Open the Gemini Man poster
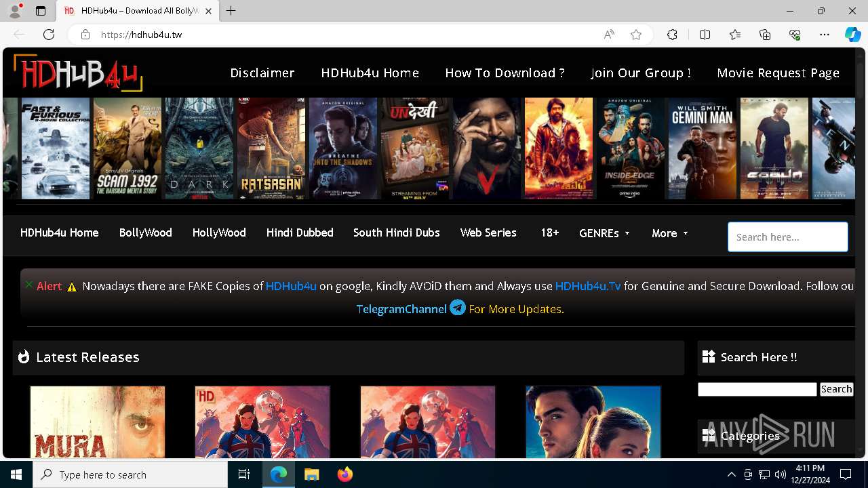This screenshot has height=488, width=868. pos(703,148)
